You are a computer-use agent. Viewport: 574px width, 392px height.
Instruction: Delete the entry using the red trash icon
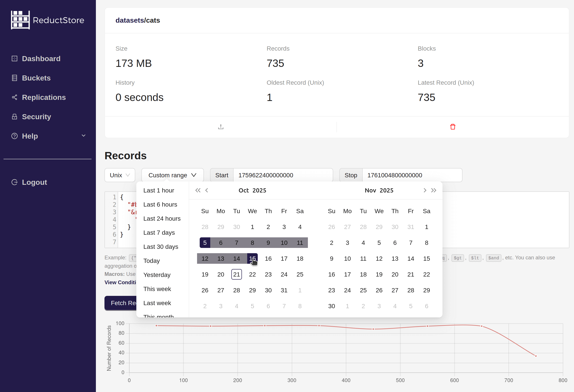click(x=453, y=126)
